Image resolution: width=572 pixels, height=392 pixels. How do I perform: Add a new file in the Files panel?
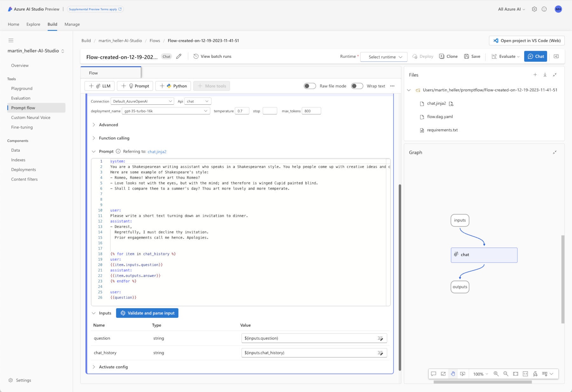pyautogui.click(x=535, y=75)
